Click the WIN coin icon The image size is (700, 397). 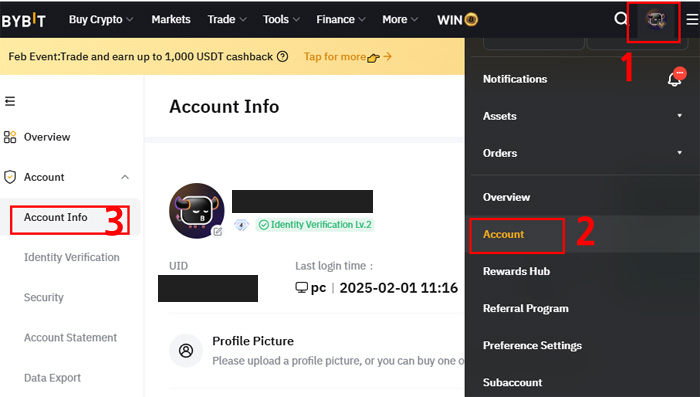pyautogui.click(x=471, y=20)
